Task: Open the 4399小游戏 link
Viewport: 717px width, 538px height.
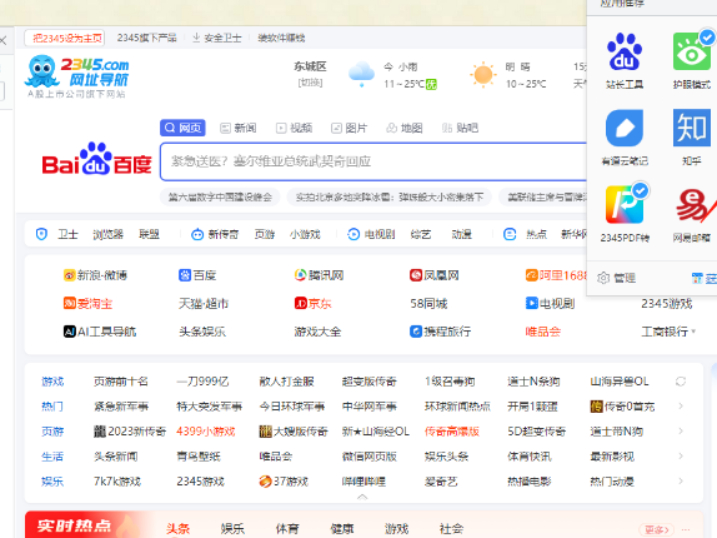Action: (206, 431)
